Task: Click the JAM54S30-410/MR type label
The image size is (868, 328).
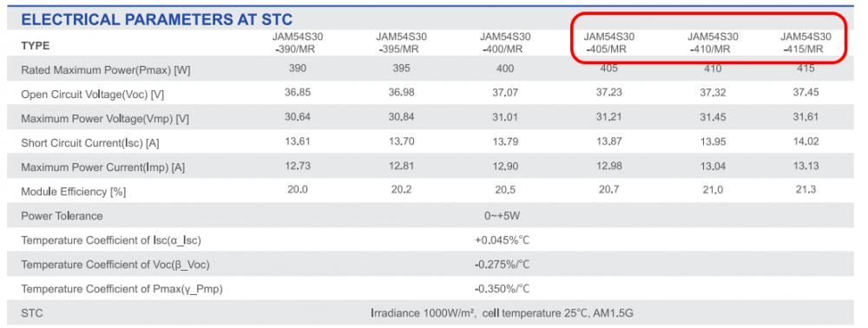Action: (x=713, y=43)
